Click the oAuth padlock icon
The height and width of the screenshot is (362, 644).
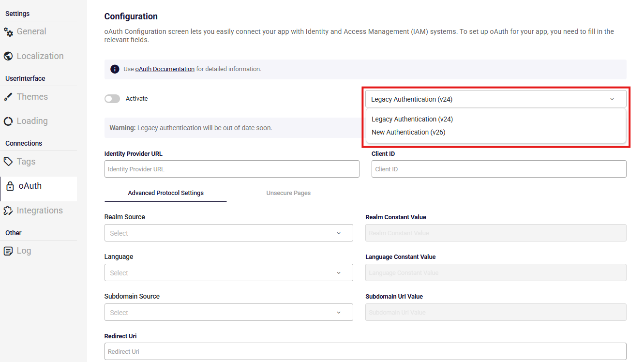pos(10,186)
